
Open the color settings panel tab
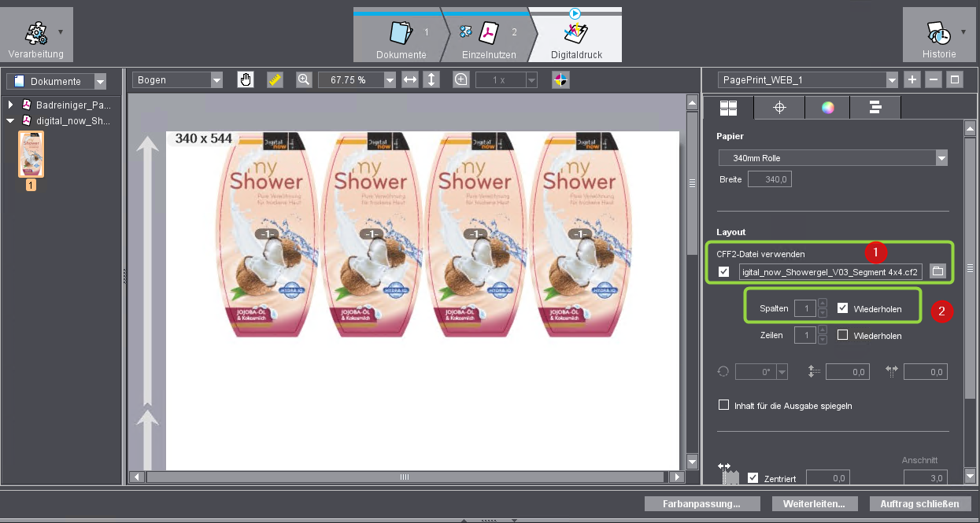tap(828, 107)
